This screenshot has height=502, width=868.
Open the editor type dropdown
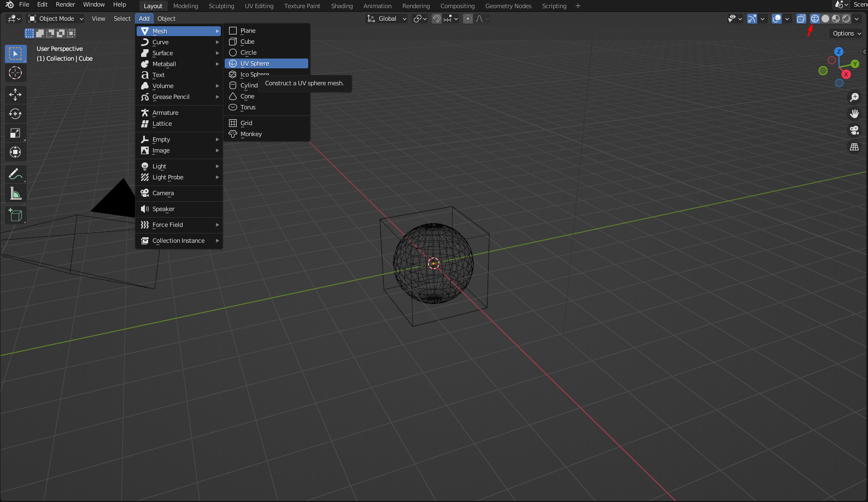[x=14, y=19]
